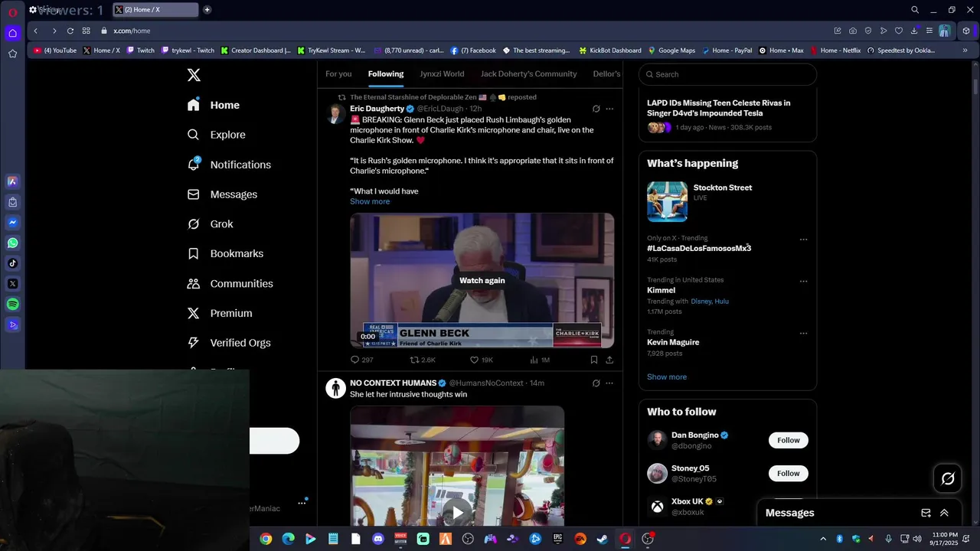Click Watch again on the video
The width and height of the screenshot is (980, 551).
[482, 281]
